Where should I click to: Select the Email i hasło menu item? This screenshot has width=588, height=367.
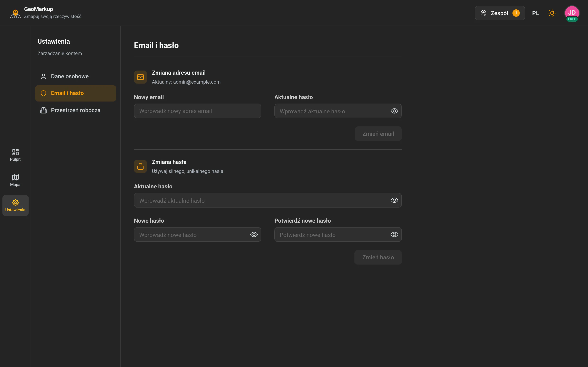[76, 93]
